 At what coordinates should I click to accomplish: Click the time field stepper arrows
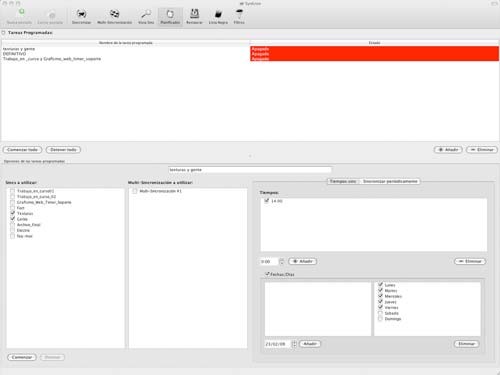[282, 262]
